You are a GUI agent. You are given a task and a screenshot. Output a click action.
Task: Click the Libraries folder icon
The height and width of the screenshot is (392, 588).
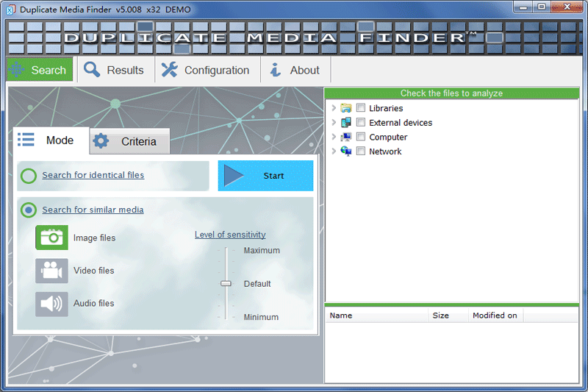(x=345, y=108)
